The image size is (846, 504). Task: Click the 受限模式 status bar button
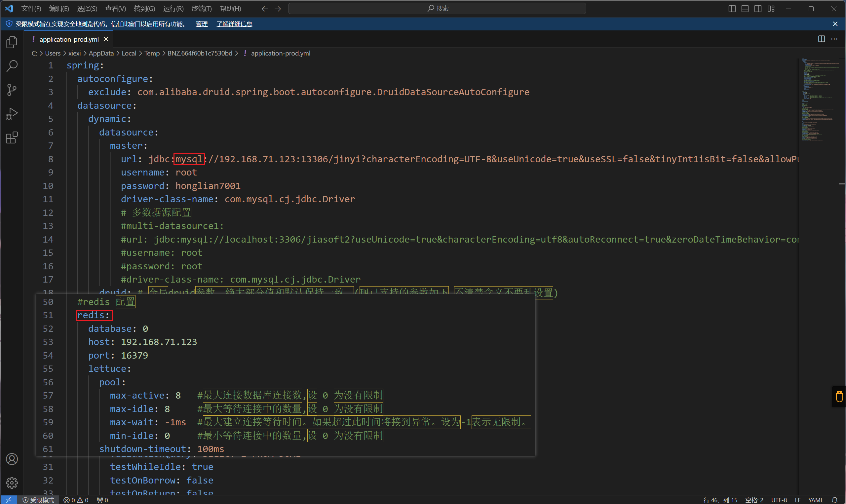tap(38, 500)
